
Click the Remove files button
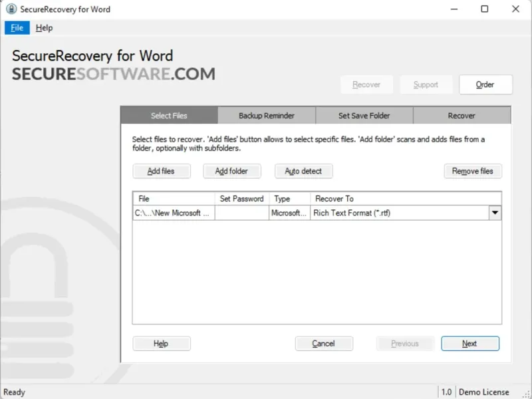point(473,171)
